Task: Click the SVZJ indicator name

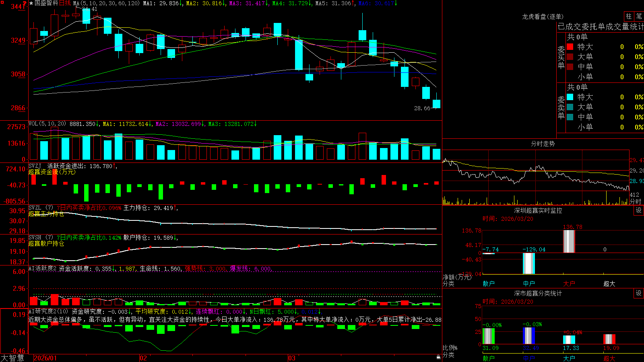Action: (x=35, y=166)
